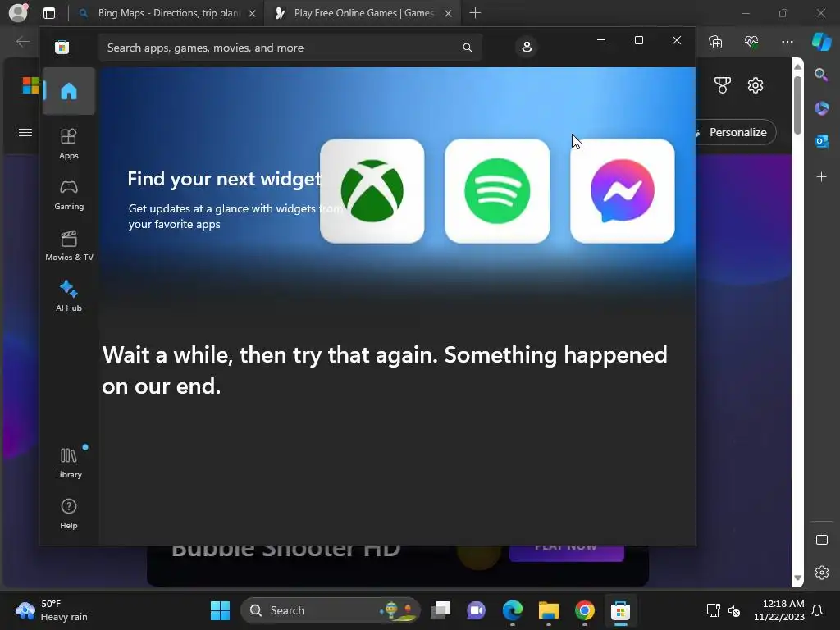Open Edge Browser essentials heart icon

(751, 42)
